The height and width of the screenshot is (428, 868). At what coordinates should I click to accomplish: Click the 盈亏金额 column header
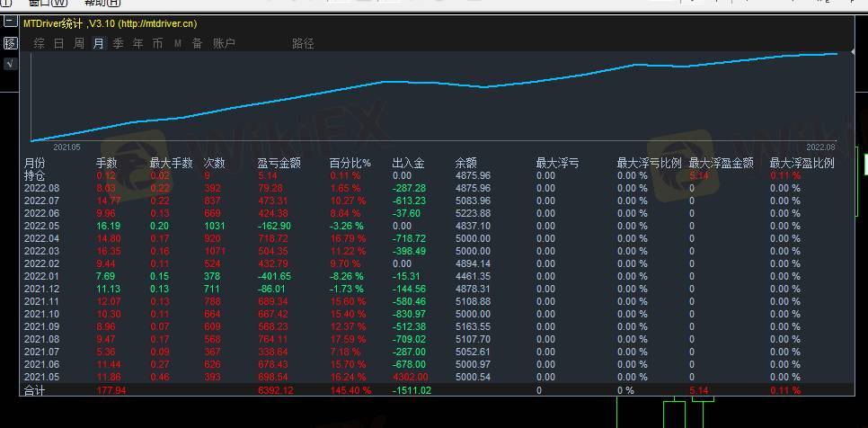[279, 164]
